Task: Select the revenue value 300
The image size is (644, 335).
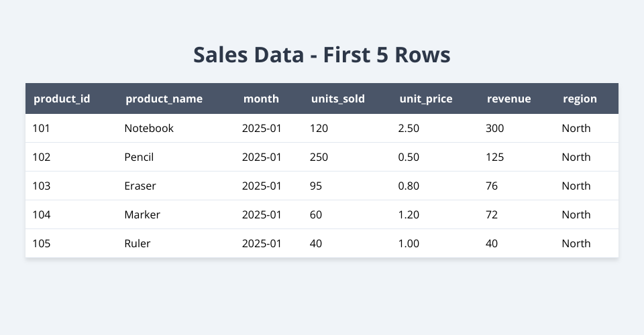Action: [494, 128]
